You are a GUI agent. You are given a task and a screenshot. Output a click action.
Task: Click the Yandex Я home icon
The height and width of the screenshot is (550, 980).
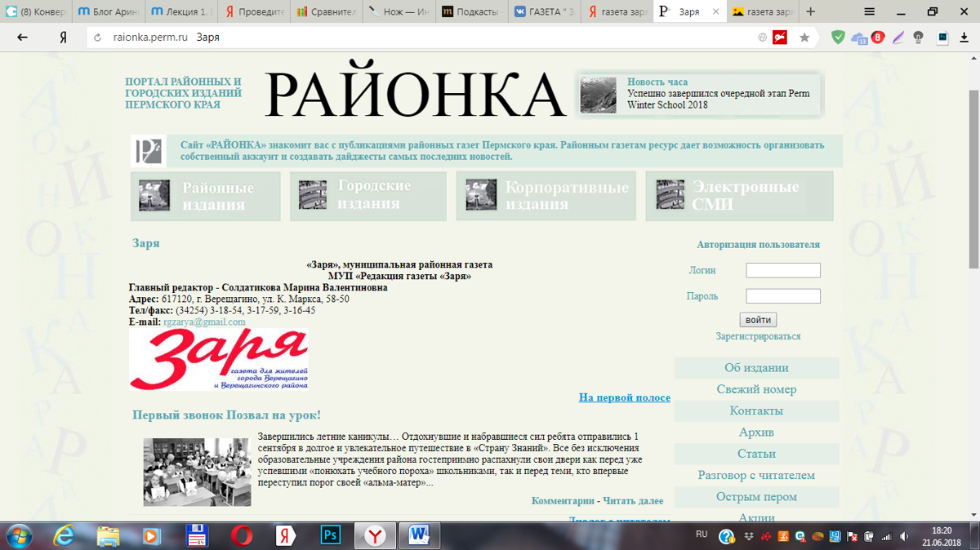[63, 38]
